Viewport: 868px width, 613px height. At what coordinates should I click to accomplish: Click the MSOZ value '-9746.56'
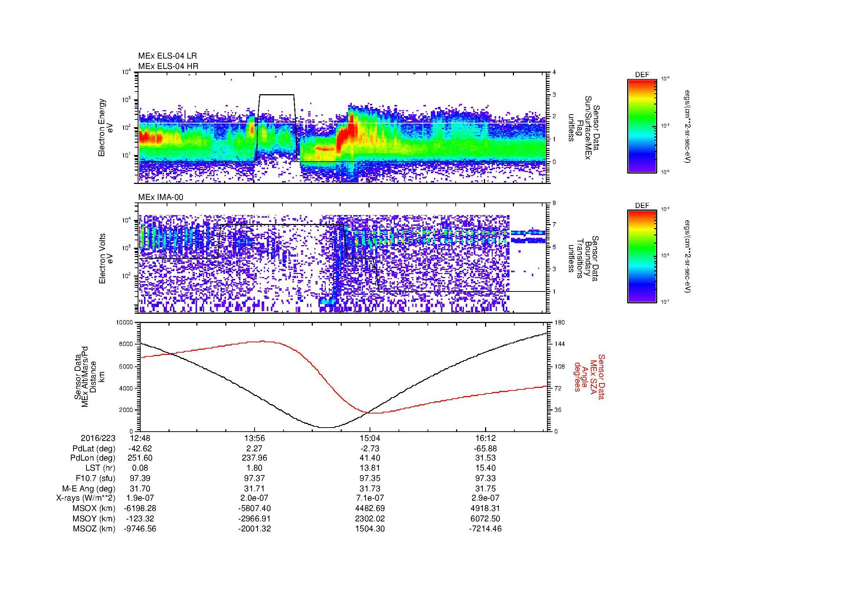pyautogui.click(x=140, y=529)
